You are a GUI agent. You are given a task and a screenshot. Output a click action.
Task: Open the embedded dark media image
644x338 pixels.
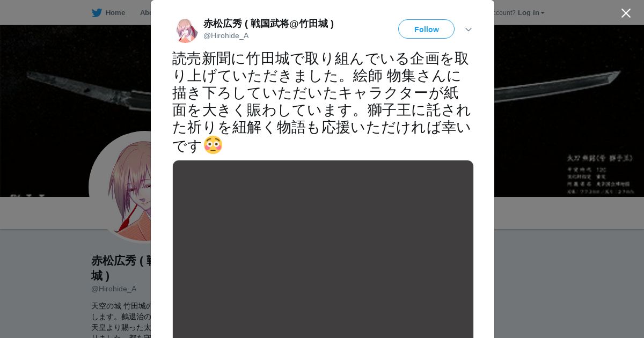pyautogui.click(x=323, y=249)
